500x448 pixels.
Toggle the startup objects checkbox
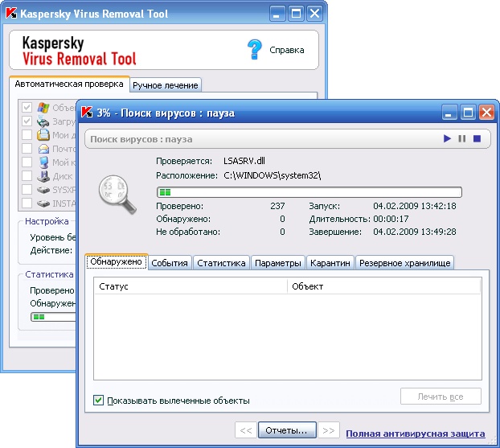coord(27,121)
